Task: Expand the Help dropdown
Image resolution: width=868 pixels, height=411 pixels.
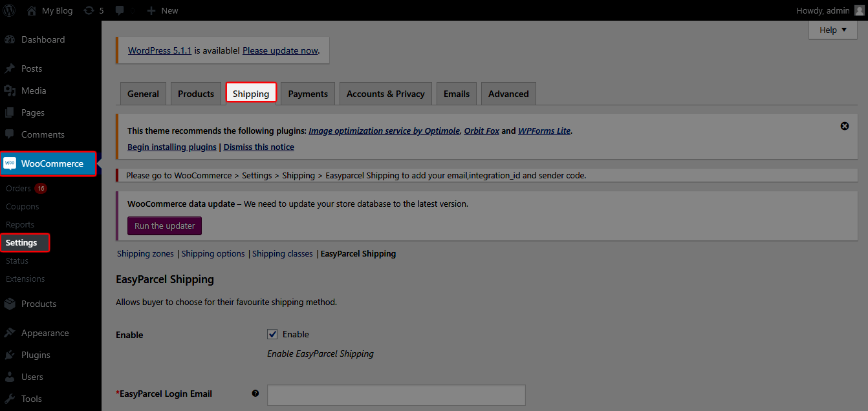Action: tap(833, 30)
